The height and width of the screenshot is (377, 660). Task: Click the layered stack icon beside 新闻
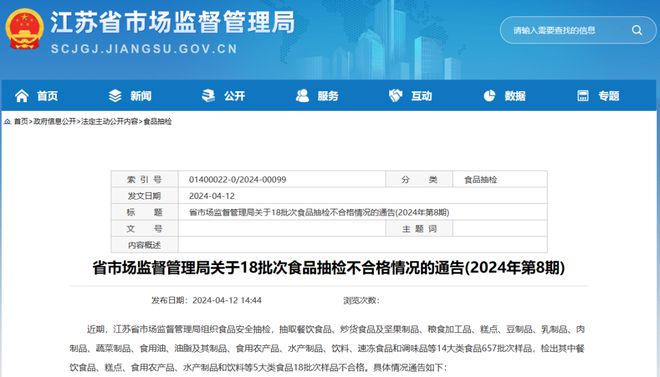tap(115, 96)
